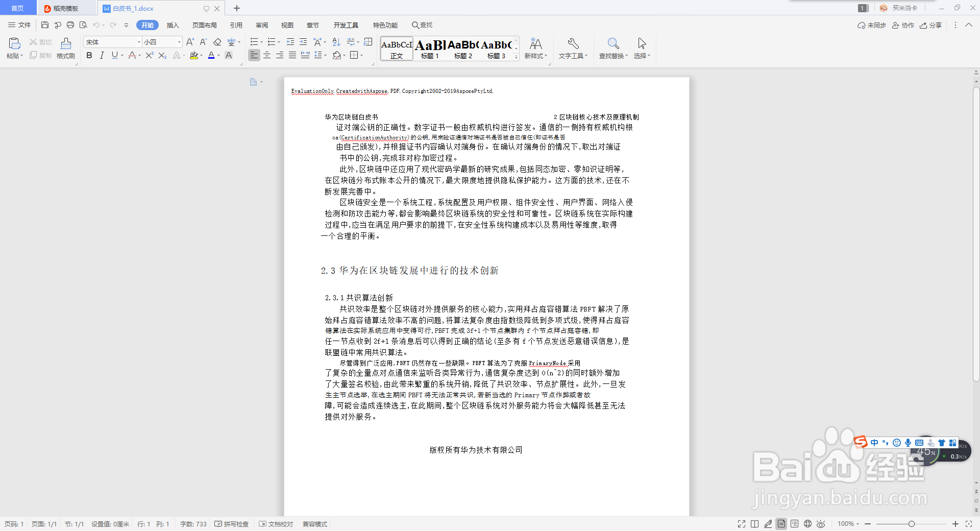
Task: Apply subscript X₂ formatting
Action: pyautogui.click(x=162, y=55)
